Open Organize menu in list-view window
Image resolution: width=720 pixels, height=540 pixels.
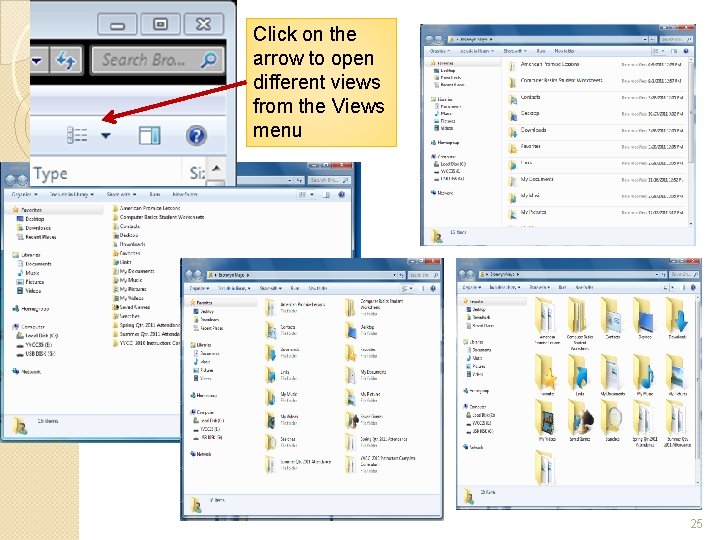click(x=24, y=194)
